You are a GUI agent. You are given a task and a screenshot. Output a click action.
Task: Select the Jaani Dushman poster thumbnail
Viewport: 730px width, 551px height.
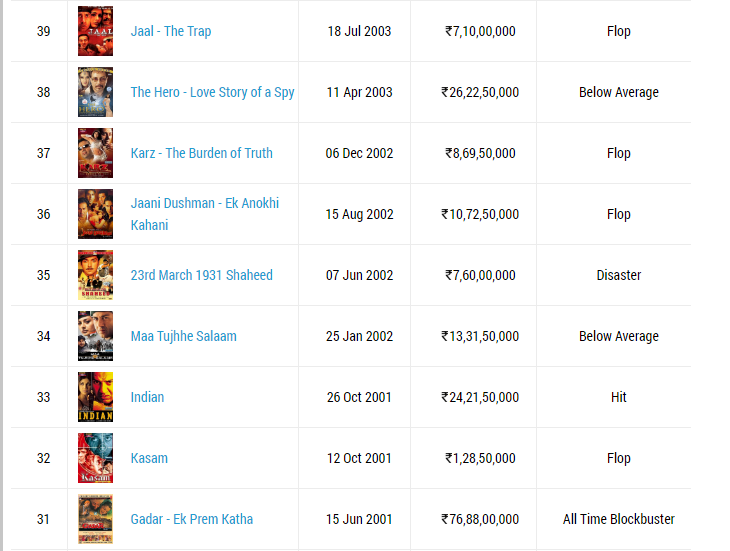point(95,214)
